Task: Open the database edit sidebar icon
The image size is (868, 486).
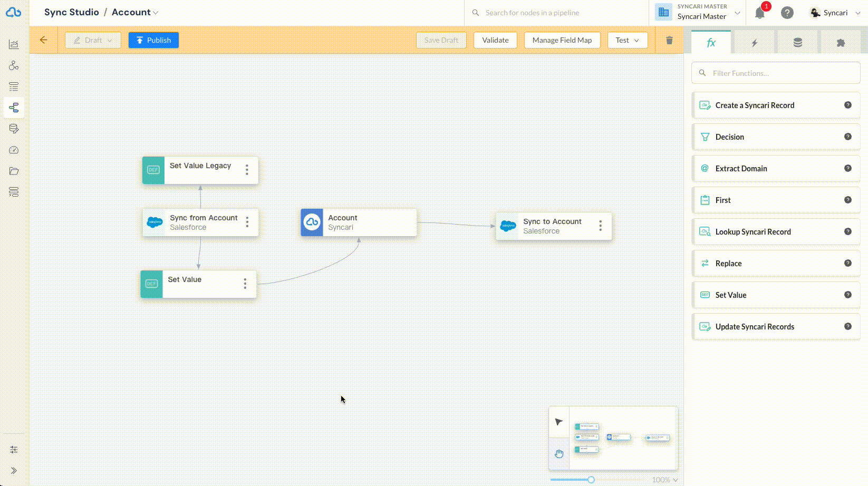Action: coord(14,129)
